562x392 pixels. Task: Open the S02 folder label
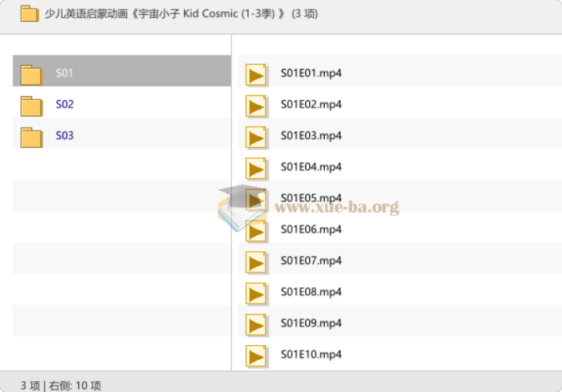(64, 105)
